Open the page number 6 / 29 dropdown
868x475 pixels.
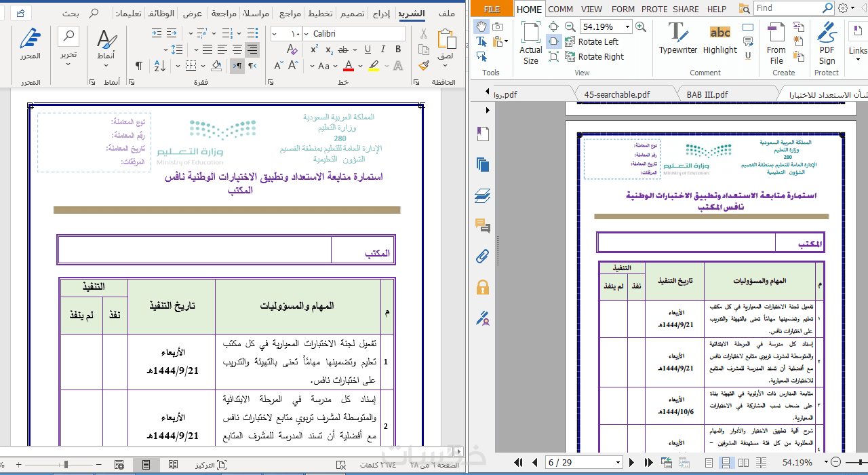tap(618, 463)
